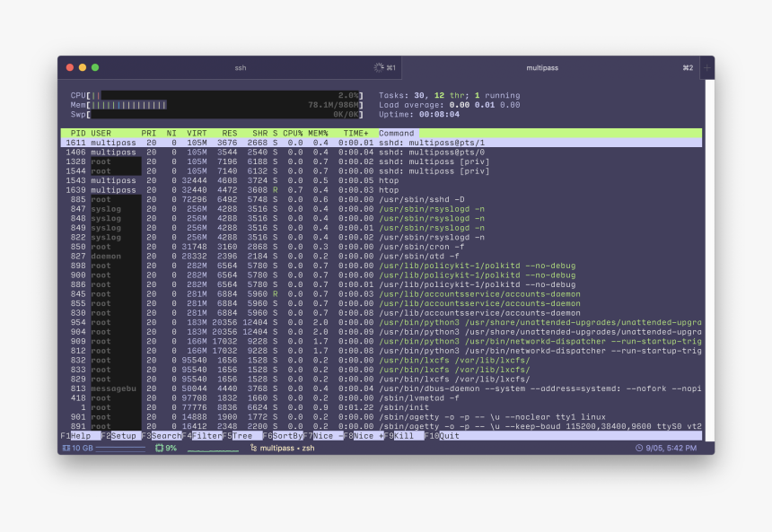This screenshot has width=772, height=532.
Task: Select PID 822 rsyslogd row
Action: pos(382,237)
